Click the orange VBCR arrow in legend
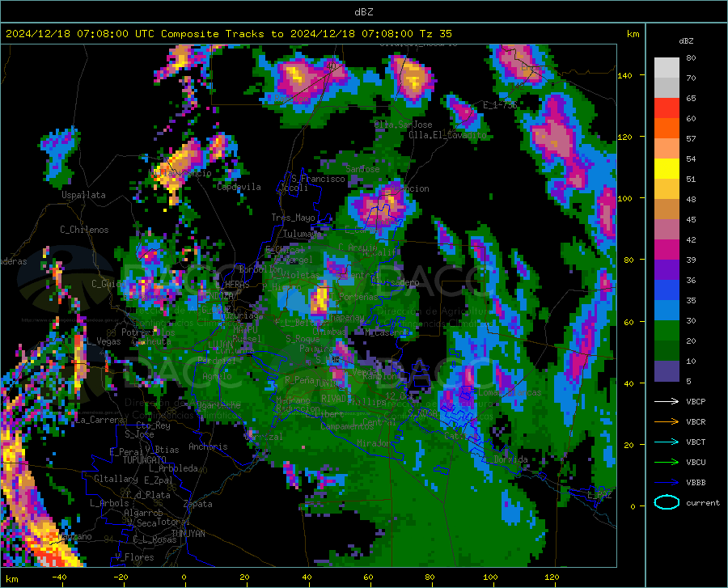This screenshot has height=588, width=728. coord(667,421)
